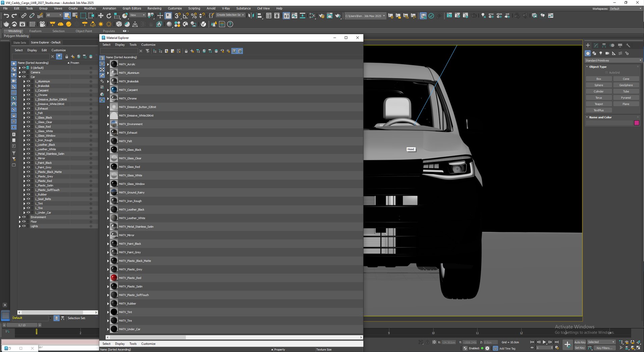The height and width of the screenshot is (352, 644).
Task: Open the Utilities wrench tab in command panel
Action: tap(628, 45)
